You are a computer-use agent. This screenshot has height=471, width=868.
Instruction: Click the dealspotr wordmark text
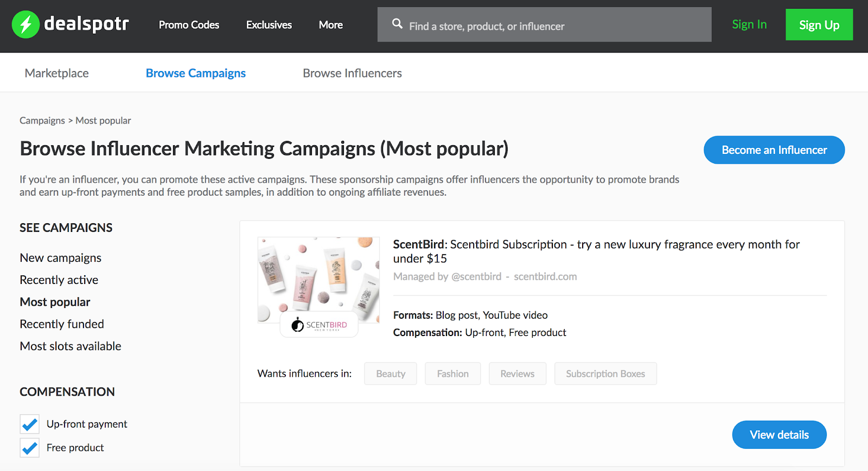click(x=87, y=24)
